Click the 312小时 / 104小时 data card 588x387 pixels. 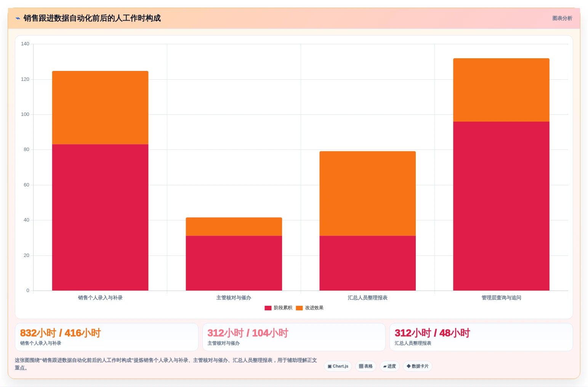(294, 337)
